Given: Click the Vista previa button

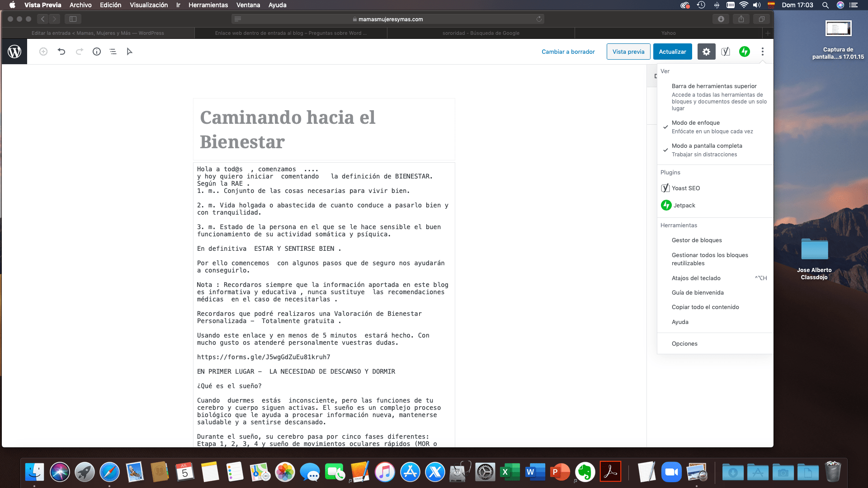Looking at the screenshot, I should [628, 52].
